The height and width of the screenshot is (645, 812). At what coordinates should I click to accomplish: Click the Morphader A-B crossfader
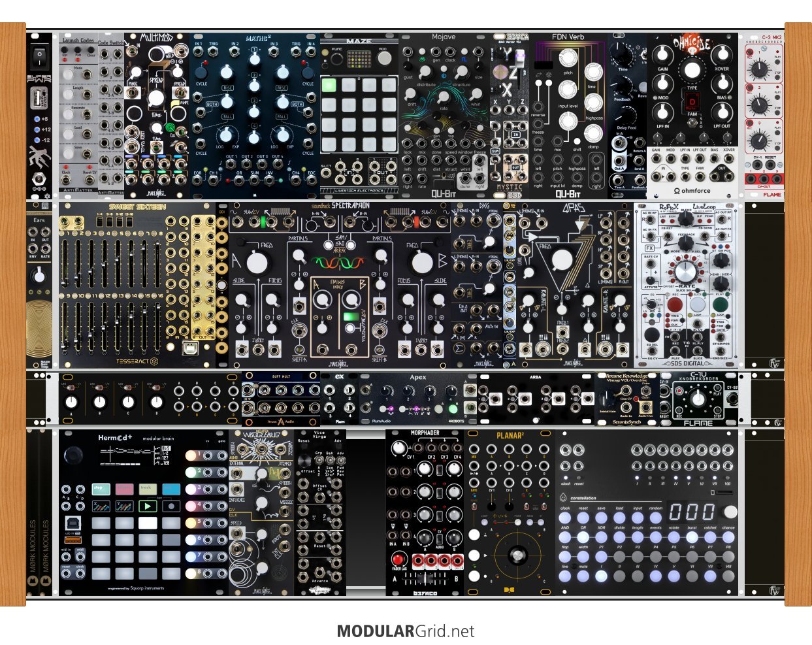pyautogui.click(x=425, y=580)
